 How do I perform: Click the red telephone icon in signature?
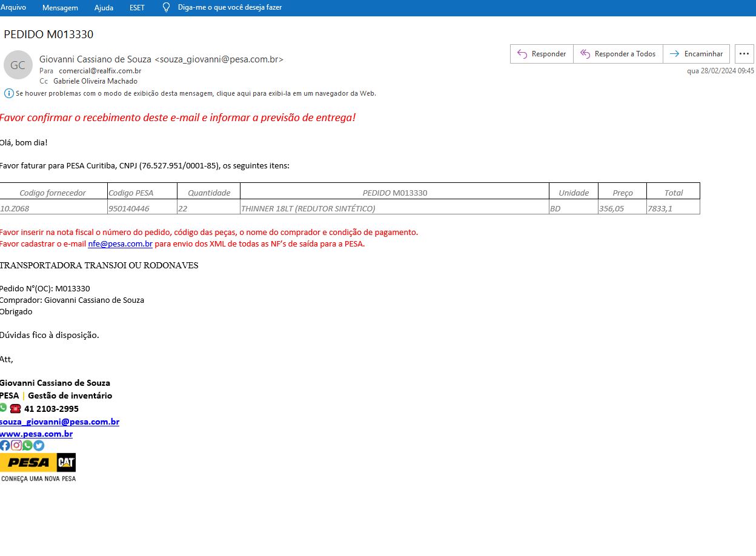tap(15, 409)
